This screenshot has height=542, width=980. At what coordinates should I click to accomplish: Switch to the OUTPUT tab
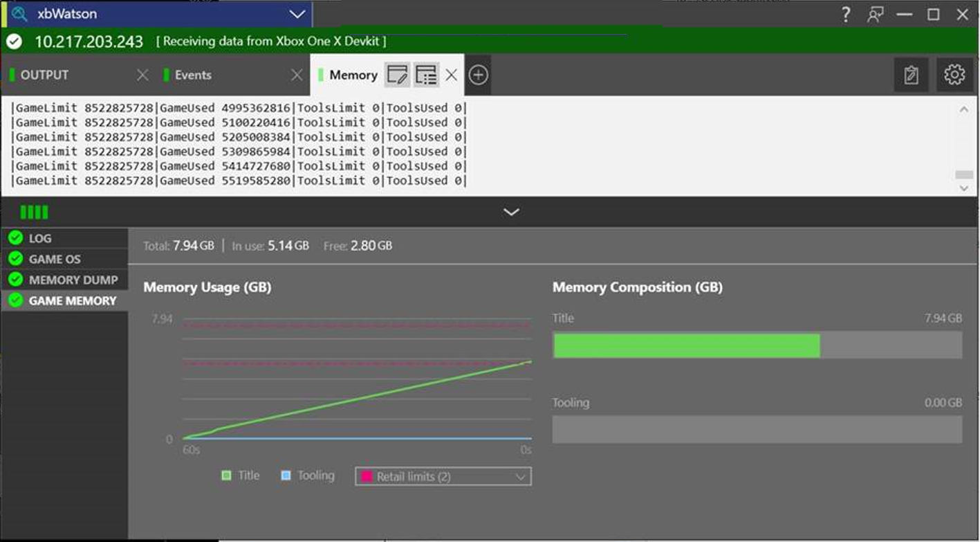coord(44,75)
